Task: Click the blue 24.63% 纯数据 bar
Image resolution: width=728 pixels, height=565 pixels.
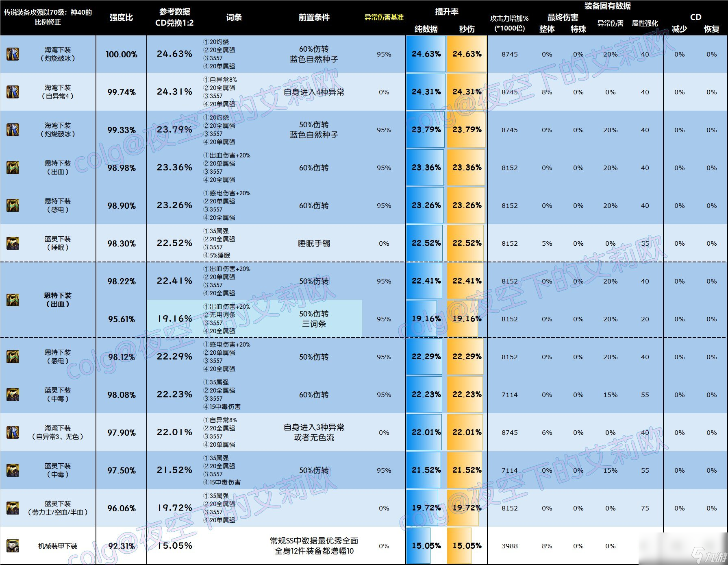Action: pos(426,54)
